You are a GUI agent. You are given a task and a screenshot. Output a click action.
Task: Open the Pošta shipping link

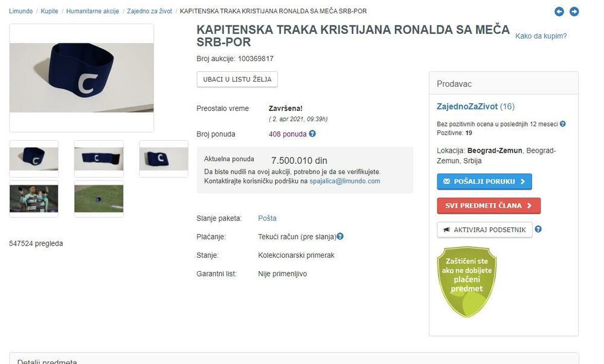267,218
